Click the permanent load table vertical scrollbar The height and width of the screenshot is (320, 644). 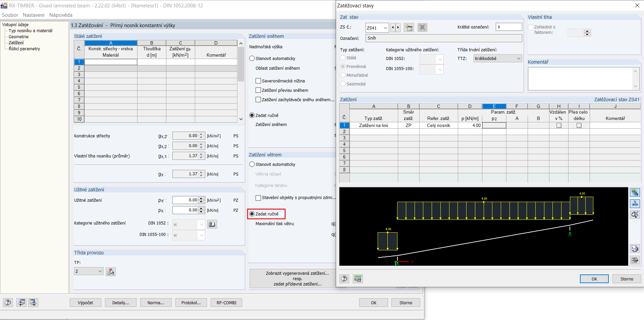241,81
